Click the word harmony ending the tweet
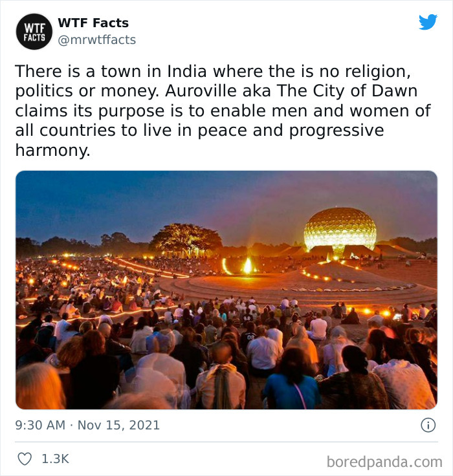The image size is (453, 476). 53,150
